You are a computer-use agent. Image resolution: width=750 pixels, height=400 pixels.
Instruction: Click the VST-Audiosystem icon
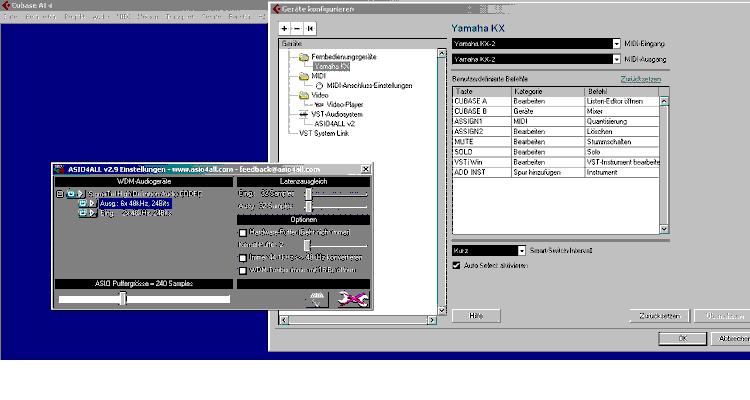304,114
